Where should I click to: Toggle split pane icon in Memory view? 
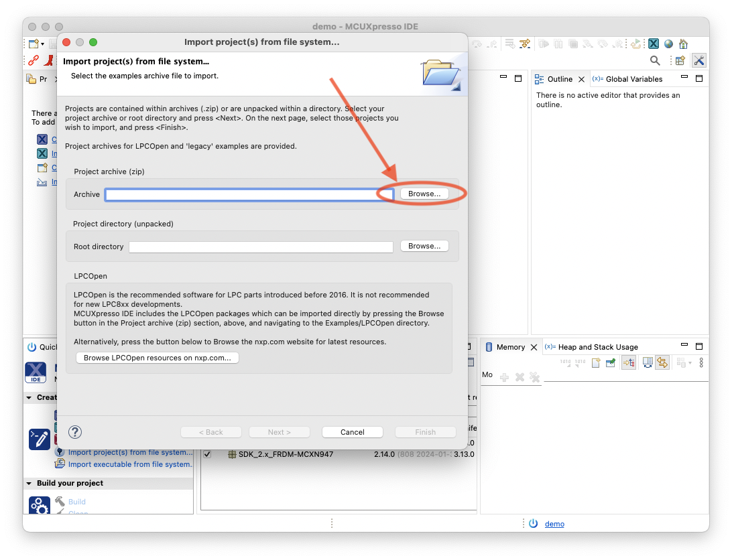tap(648, 362)
